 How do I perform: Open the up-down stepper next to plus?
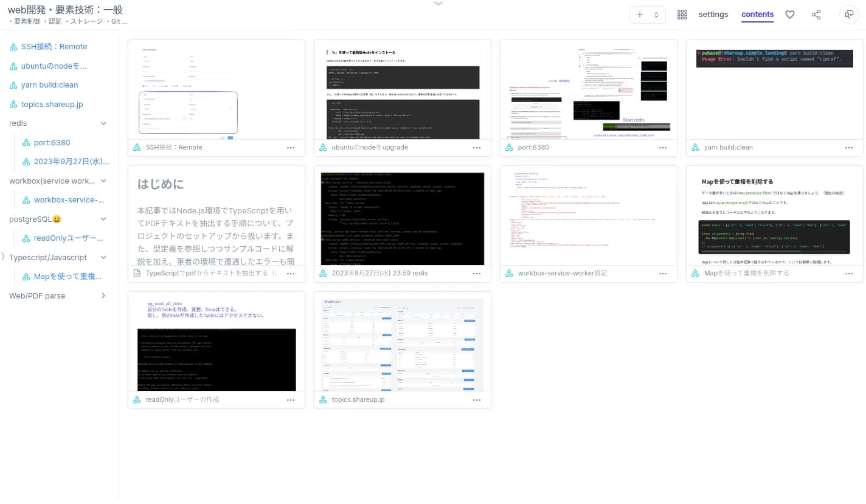(657, 15)
